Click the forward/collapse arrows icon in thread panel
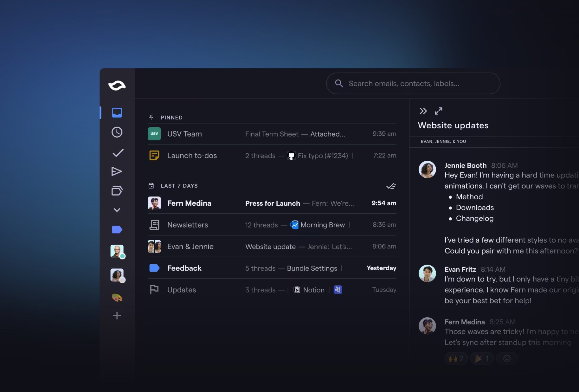 tap(422, 110)
